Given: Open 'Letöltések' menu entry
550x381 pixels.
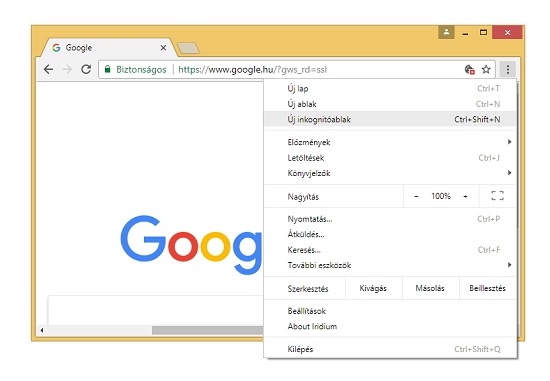Looking at the screenshot, I should (390, 158).
